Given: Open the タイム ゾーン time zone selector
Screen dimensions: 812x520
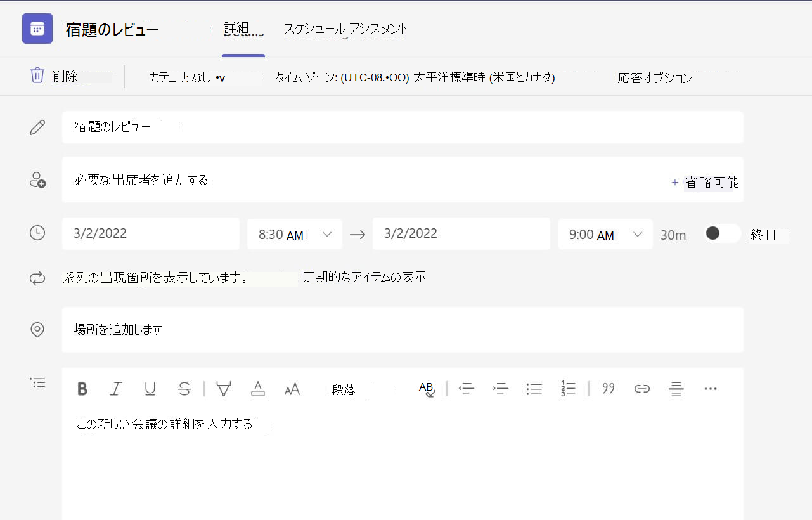Looking at the screenshot, I should (x=415, y=78).
